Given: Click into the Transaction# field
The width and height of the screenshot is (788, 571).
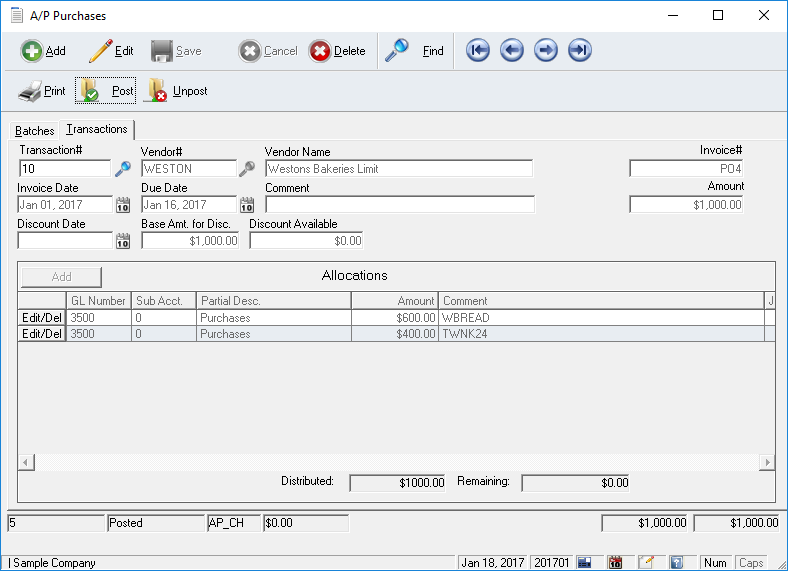Looking at the screenshot, I should pos(64,169).
